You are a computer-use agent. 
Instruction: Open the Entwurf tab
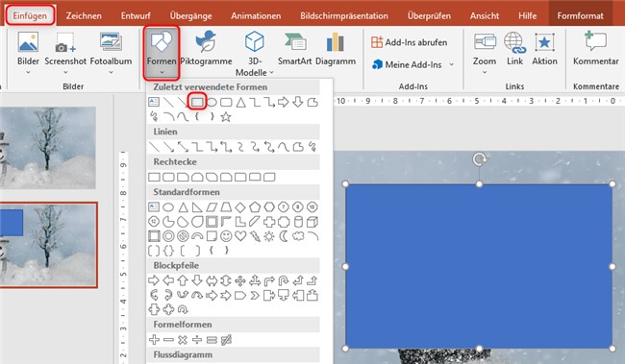(136, 16)
